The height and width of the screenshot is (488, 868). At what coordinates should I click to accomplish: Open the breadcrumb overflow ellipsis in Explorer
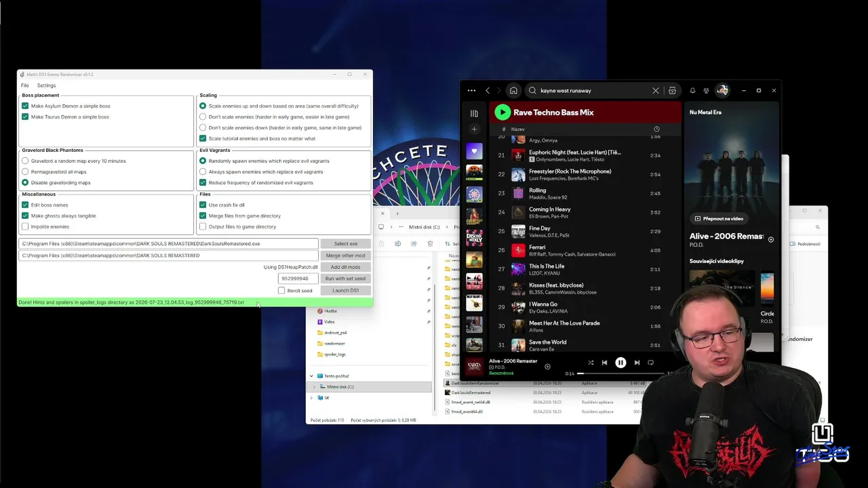coord(401,227)
